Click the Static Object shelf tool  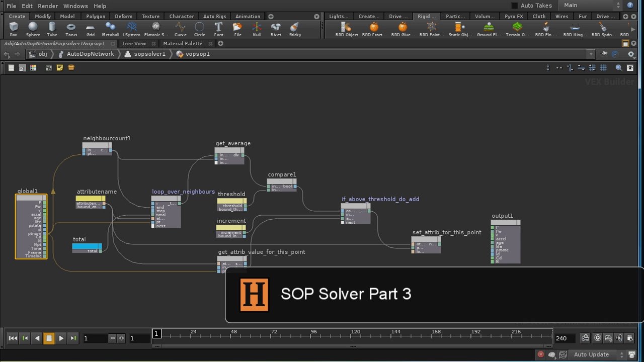460,29
